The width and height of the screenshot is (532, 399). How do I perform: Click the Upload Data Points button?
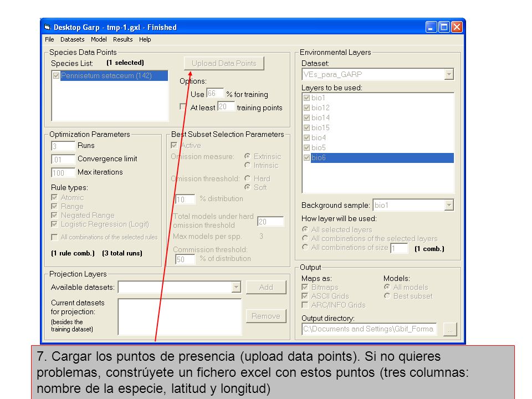(224, 63)
